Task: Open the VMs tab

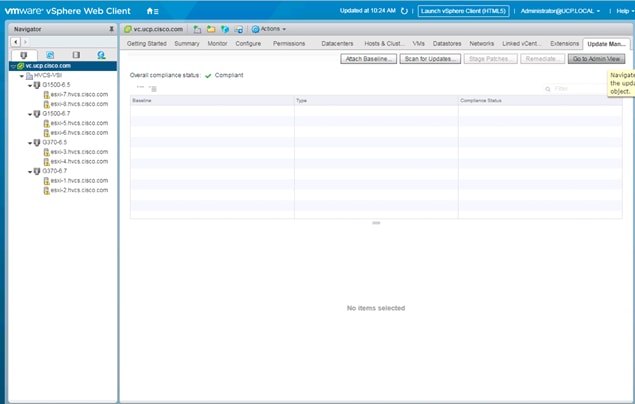Action: point(418,43)
